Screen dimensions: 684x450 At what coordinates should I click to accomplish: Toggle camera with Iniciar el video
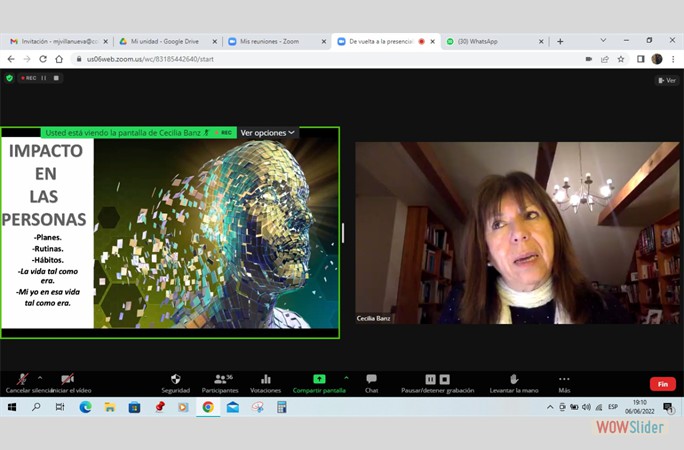68,379
